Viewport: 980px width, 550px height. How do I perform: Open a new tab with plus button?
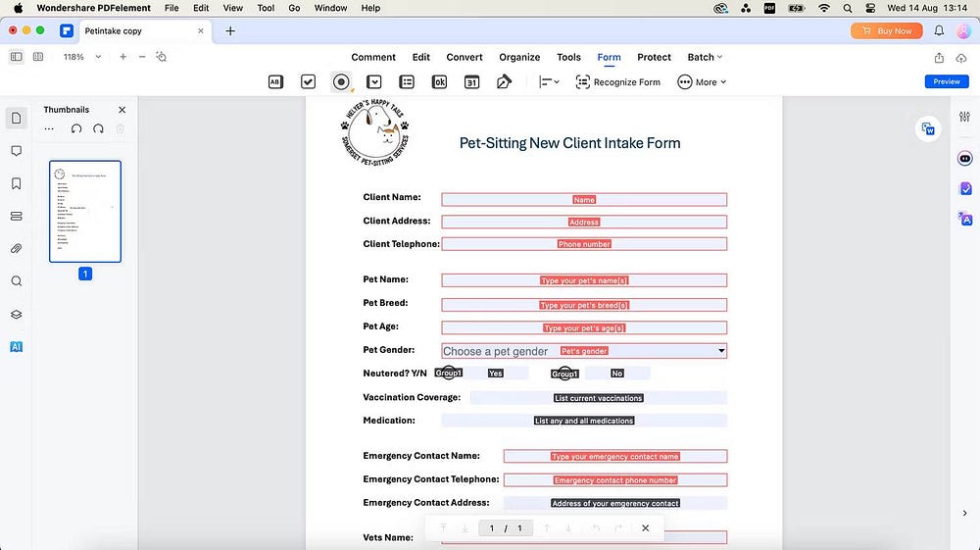pyautogui.click(x=230, y=30)
